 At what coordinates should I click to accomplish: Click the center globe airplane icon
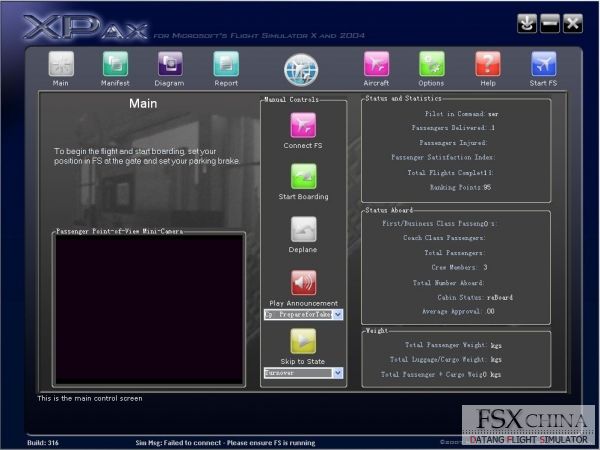pos(301,70)
